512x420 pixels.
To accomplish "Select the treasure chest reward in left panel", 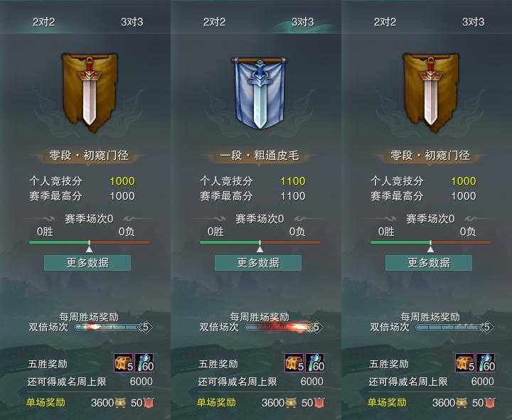I will (124, 363).
